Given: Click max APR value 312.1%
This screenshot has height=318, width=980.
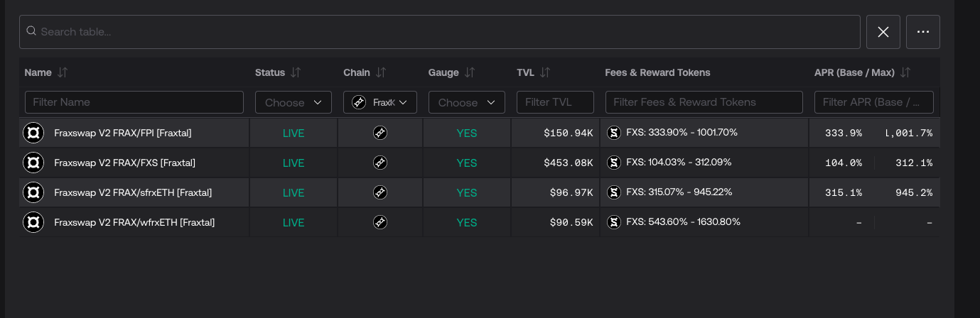Looking at the screenshot, I should 914,163.
